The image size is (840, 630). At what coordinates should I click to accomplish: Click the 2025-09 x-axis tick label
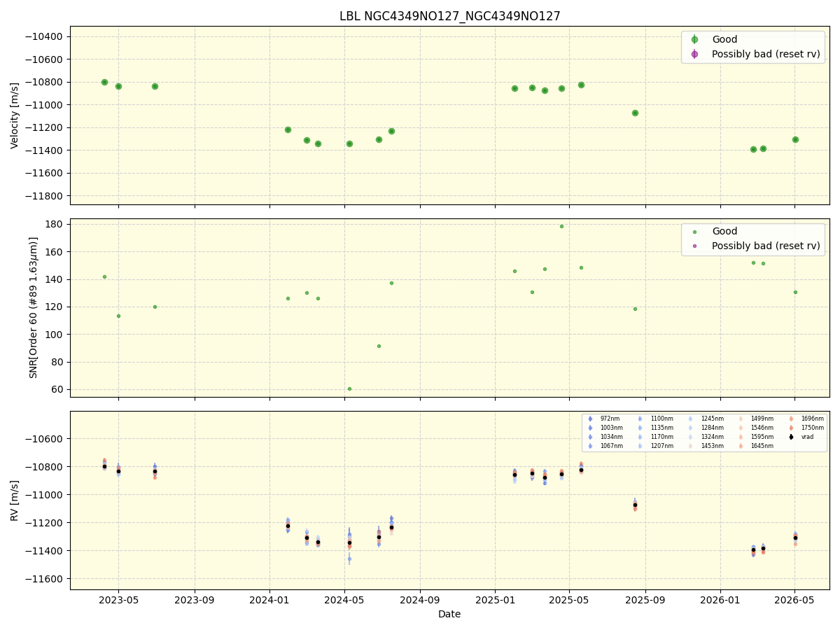[645, 599]
